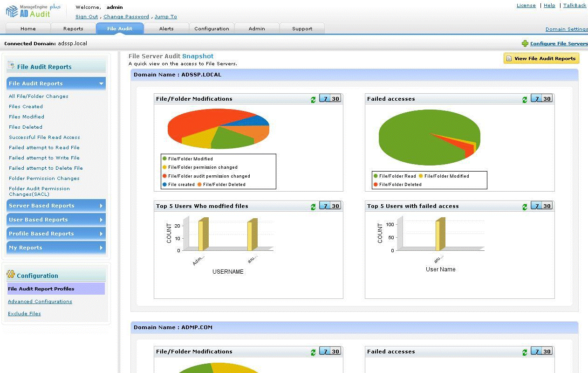Expand the Server Based Reports section
The height and width of the screenshot is (373, 588).
click(56, 206)
